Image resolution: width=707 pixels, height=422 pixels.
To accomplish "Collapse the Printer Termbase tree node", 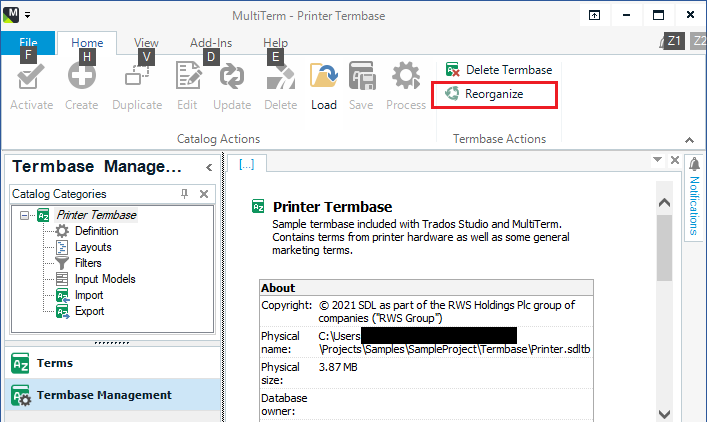I will coord(24,216).
